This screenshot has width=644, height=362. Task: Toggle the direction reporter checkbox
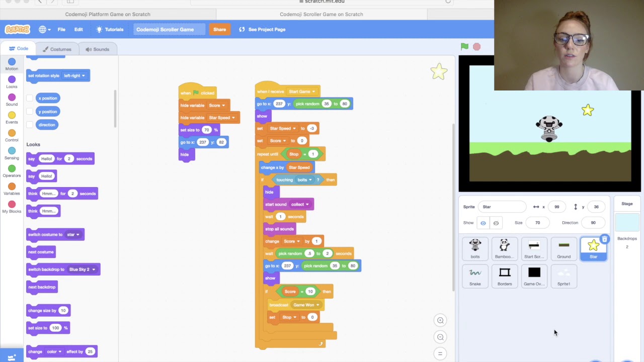click(x=30, y=125)
